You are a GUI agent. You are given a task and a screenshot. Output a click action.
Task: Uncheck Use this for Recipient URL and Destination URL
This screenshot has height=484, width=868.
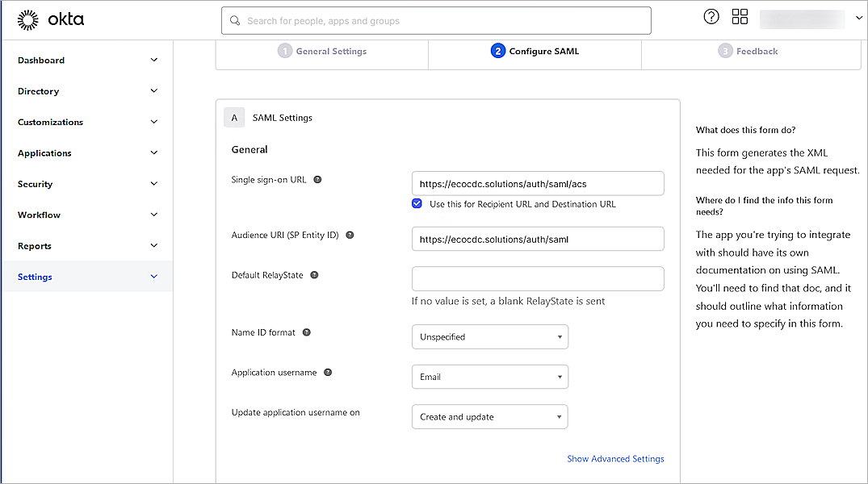pyautogui.click(x=417, y=203)
